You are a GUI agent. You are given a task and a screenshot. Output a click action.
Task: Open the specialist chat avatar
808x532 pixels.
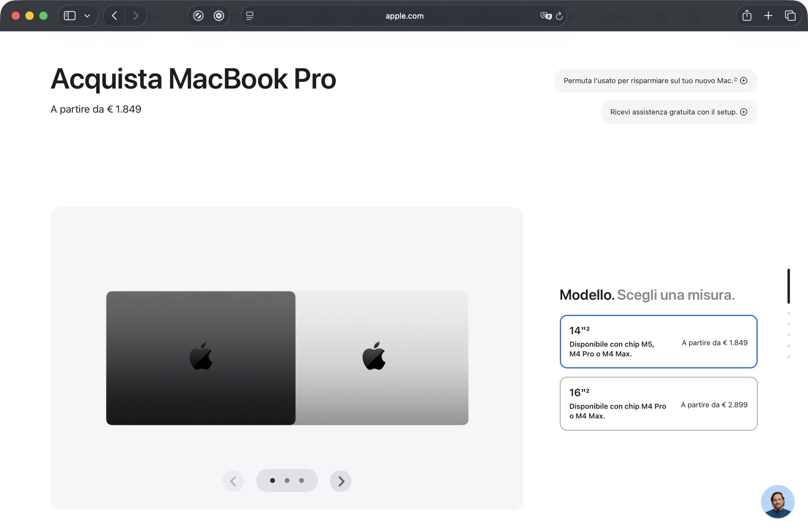(x=777, y=501)
